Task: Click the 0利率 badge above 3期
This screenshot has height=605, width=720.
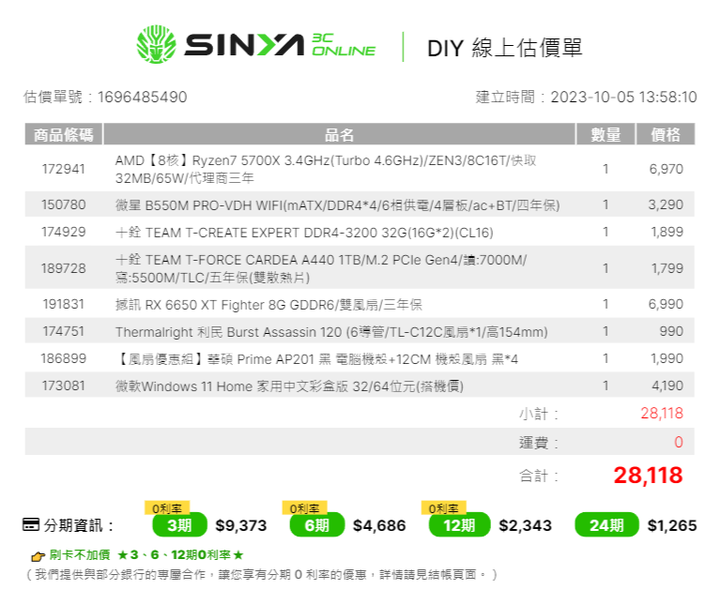Action: tap(167, 508)
